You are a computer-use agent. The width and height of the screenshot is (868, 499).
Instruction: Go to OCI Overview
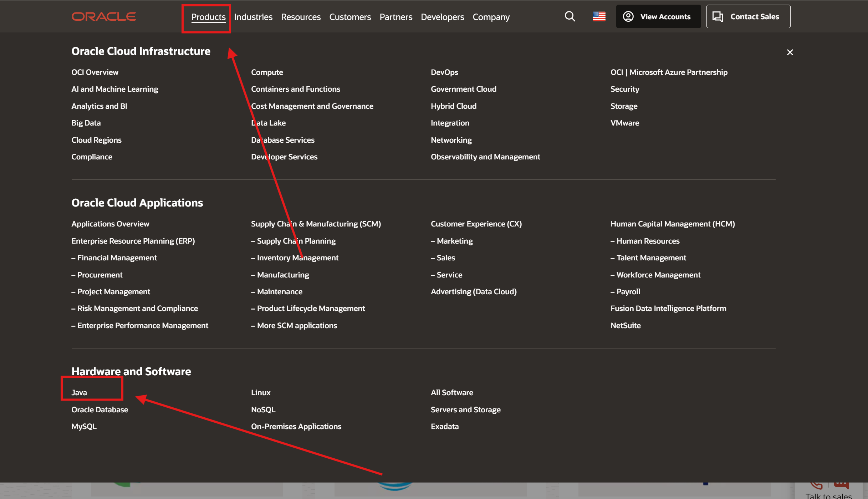coord(95,72)
